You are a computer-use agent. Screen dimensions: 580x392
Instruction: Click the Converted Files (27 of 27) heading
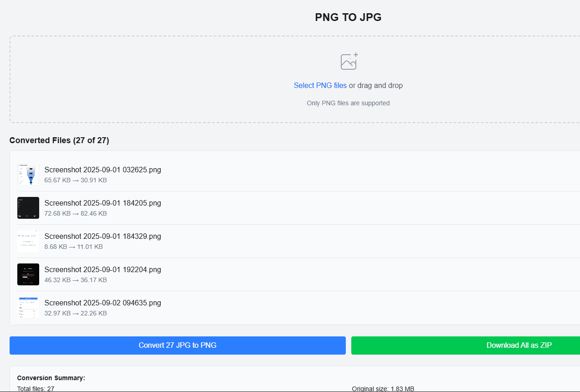(59, 140)
